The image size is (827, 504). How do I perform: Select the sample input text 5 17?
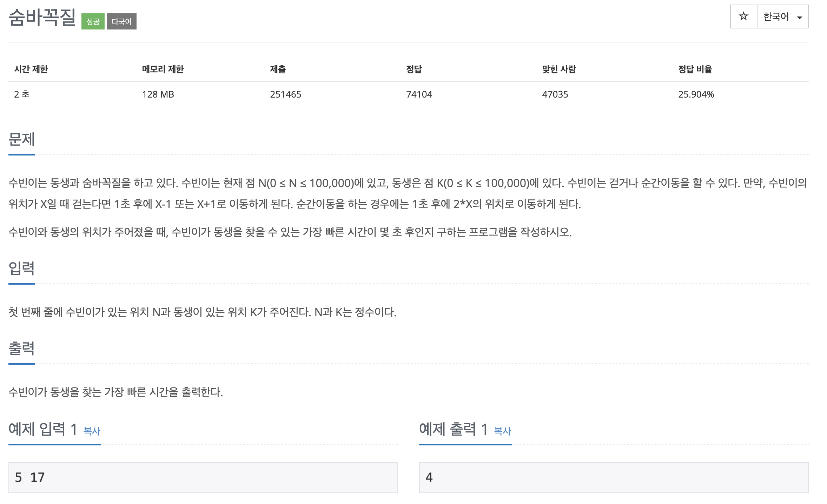30,477
